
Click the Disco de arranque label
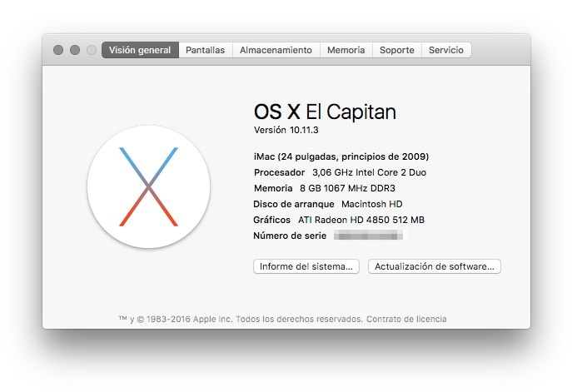pyautogui.click(x=294, y=204)
